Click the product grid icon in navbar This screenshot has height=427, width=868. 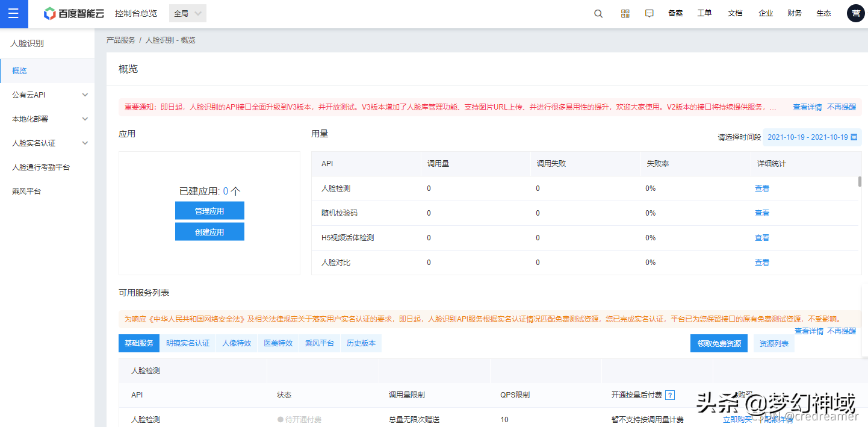pyautogui.click(x=625, y=13)
